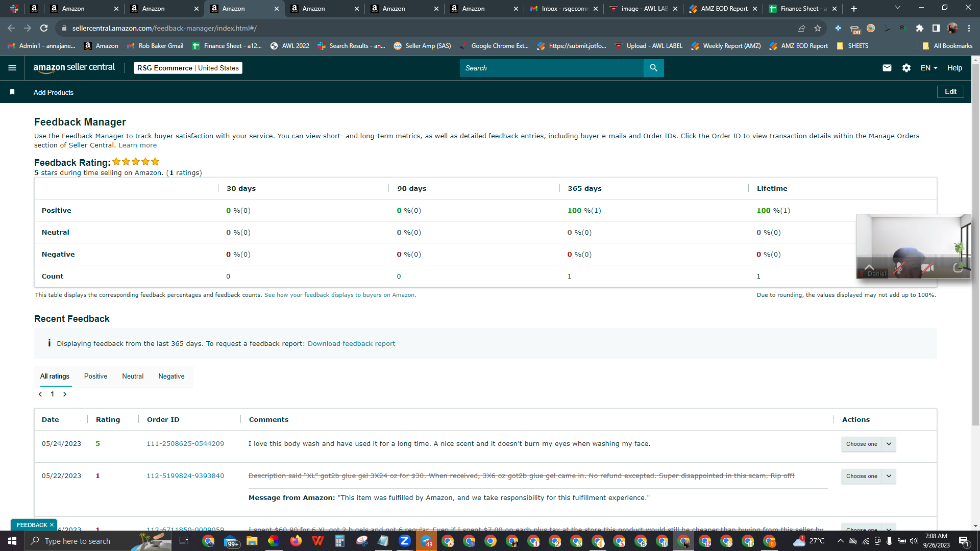Screen dimensions: 980x551
Task: Switch to the Neutral feedback tab
Action: (x=133, y=377)
